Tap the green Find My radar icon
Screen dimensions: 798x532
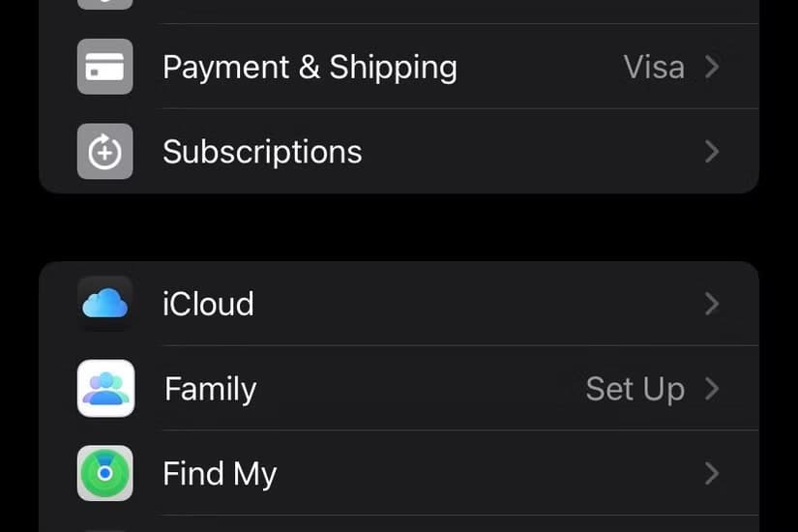[x=104, y=473]
